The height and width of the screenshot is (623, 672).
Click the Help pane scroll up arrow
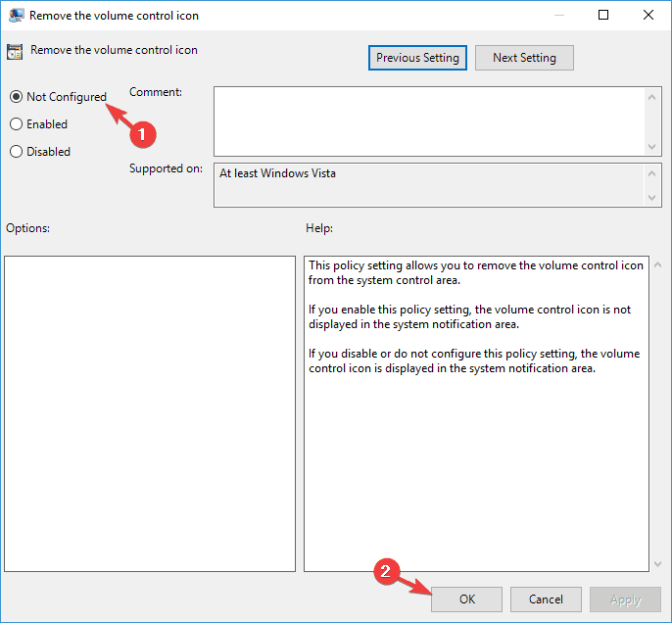point(658,265)
